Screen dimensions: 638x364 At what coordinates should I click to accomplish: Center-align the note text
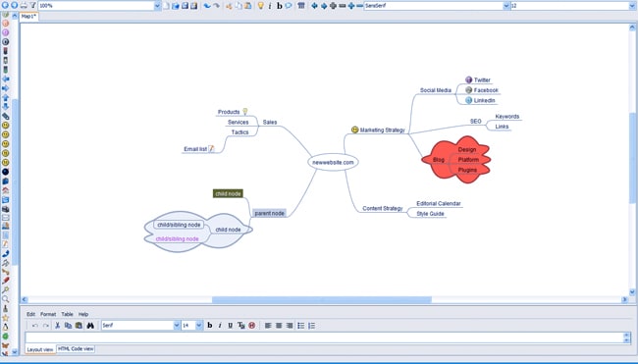tap(279, 326)
